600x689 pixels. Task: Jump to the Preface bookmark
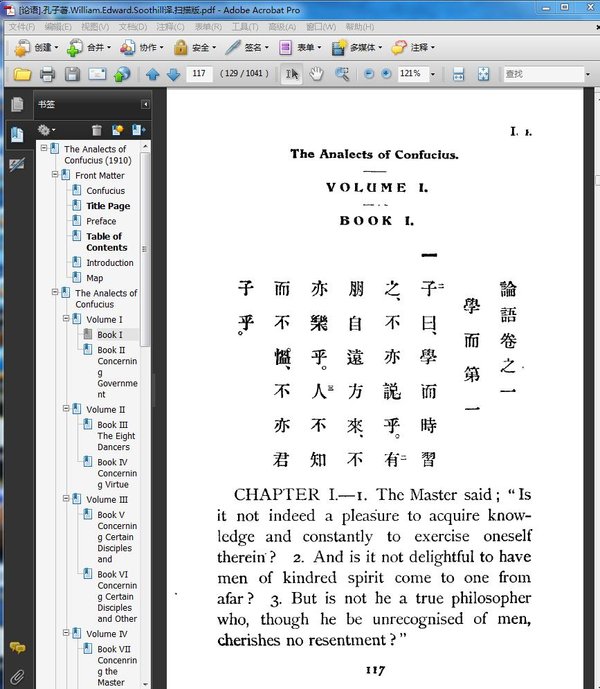tap(101, 221)
